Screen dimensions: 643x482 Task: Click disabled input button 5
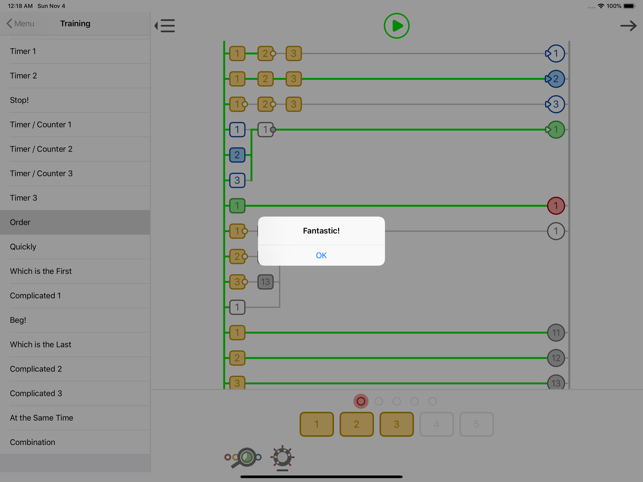(x=476, y=424)
